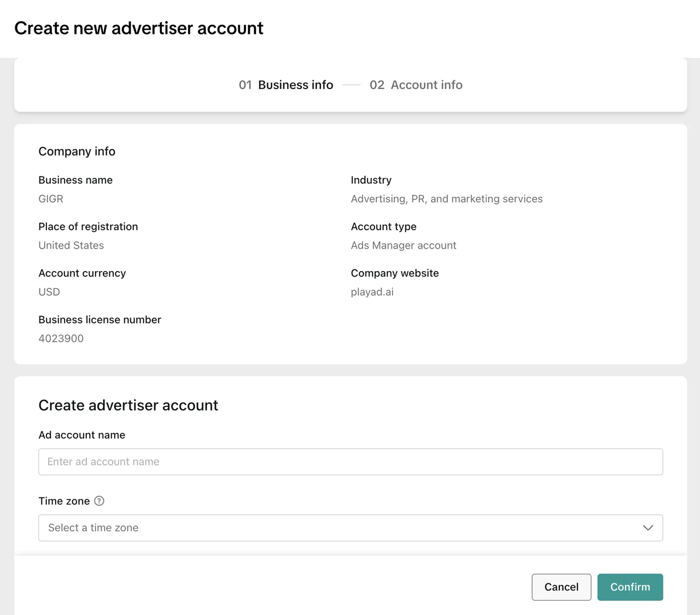Click the Account currency label

[x=82, y=273]
